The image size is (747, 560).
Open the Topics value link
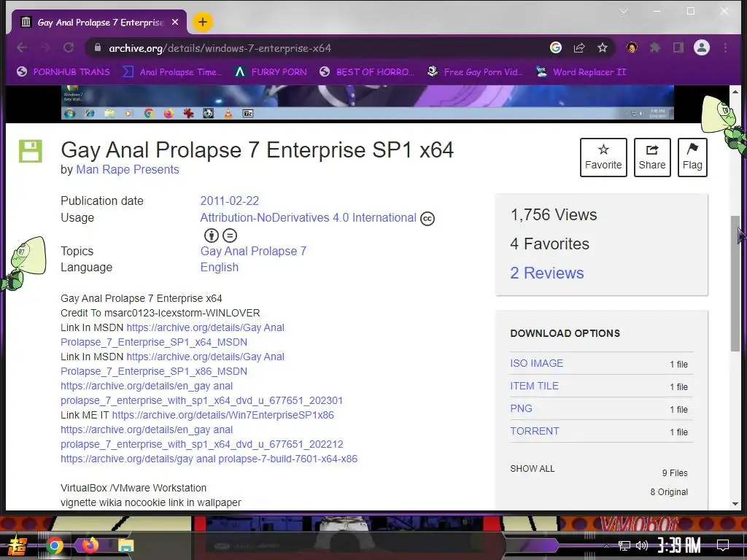pos(253,251)
